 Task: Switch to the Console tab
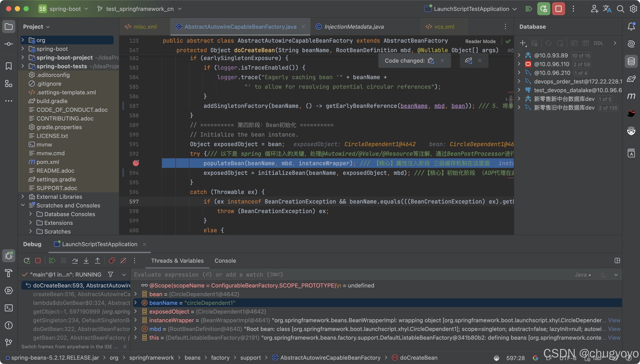[x=225, y=260]
